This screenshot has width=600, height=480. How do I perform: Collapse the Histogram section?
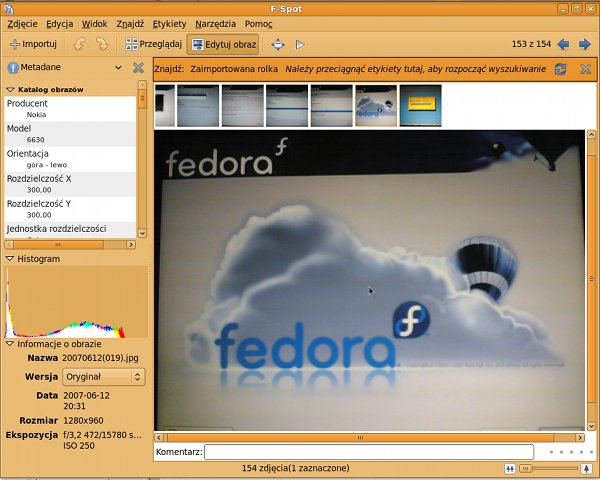coord(10,259)
